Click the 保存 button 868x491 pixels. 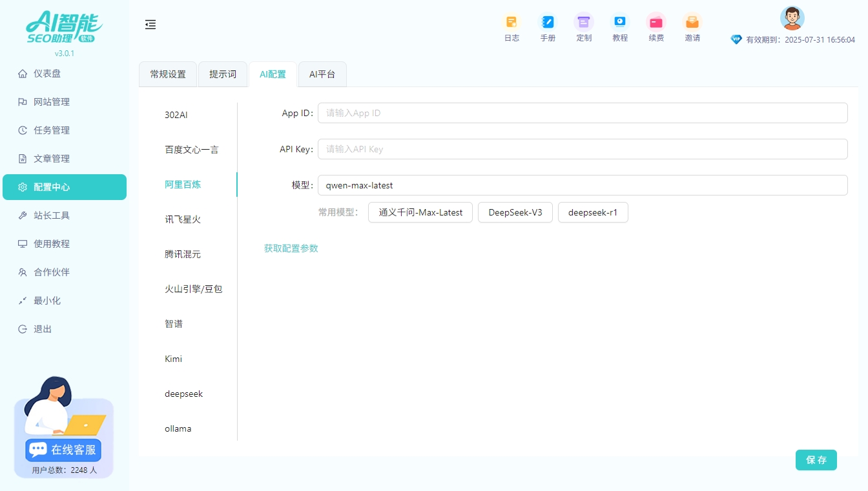click(816, 460)
